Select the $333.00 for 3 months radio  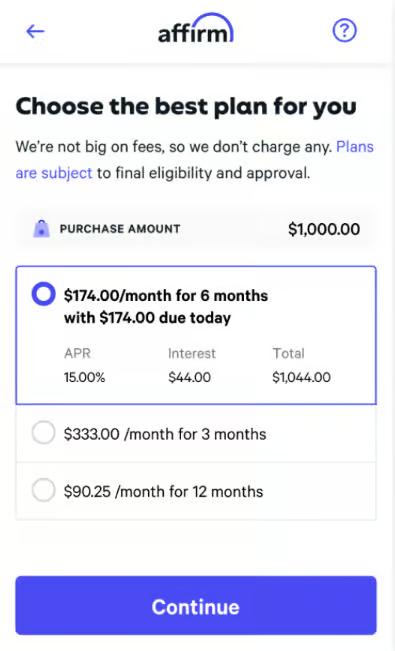coord(44,433)
